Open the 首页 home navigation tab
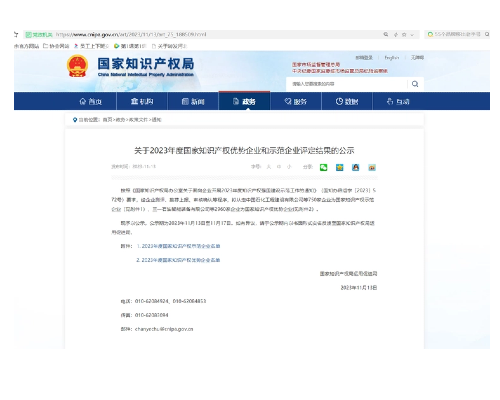Image resolution: width=500 pixels, height=400 pixels. point(91,101)
